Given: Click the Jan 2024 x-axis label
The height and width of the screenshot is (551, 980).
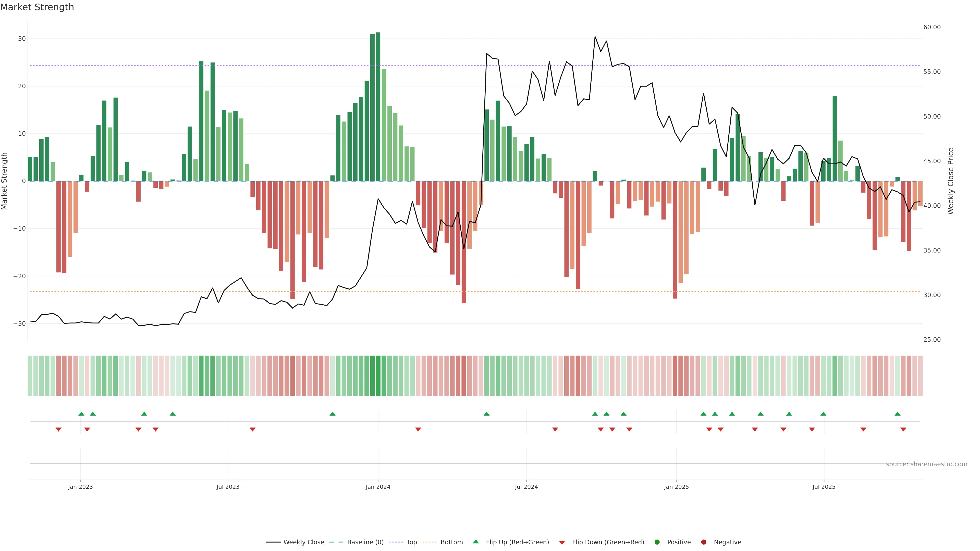Looking at the screenshot, I should coord(378,487).
